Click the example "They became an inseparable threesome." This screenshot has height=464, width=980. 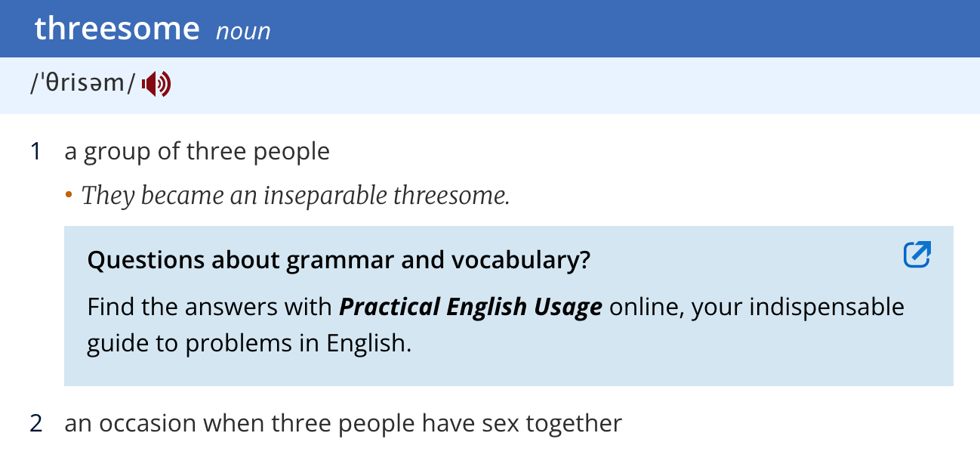[x=296, y=196]
